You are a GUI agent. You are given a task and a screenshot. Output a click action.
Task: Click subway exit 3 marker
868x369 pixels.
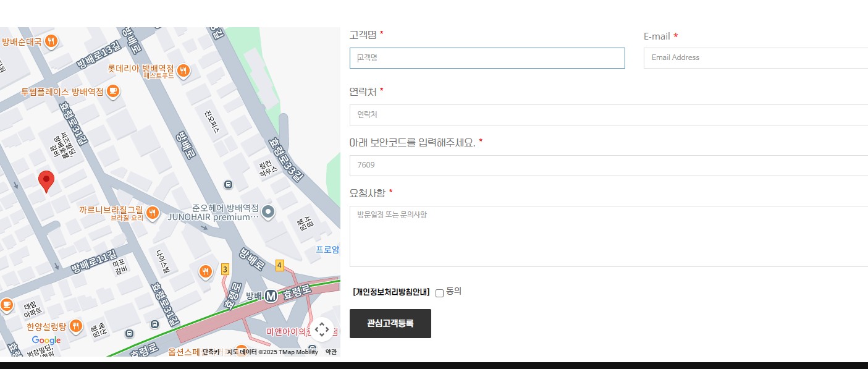225,269
